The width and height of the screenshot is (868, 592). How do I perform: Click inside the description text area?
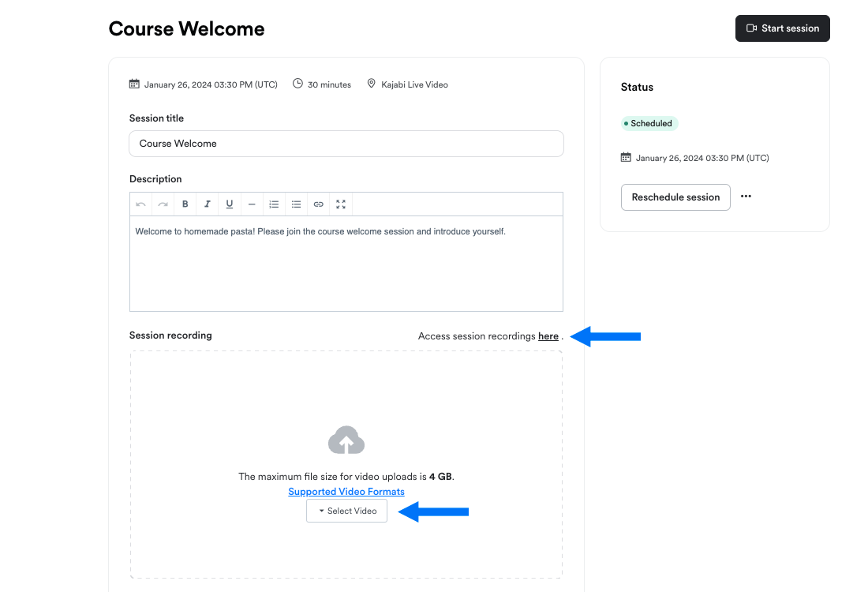point(346,264)
